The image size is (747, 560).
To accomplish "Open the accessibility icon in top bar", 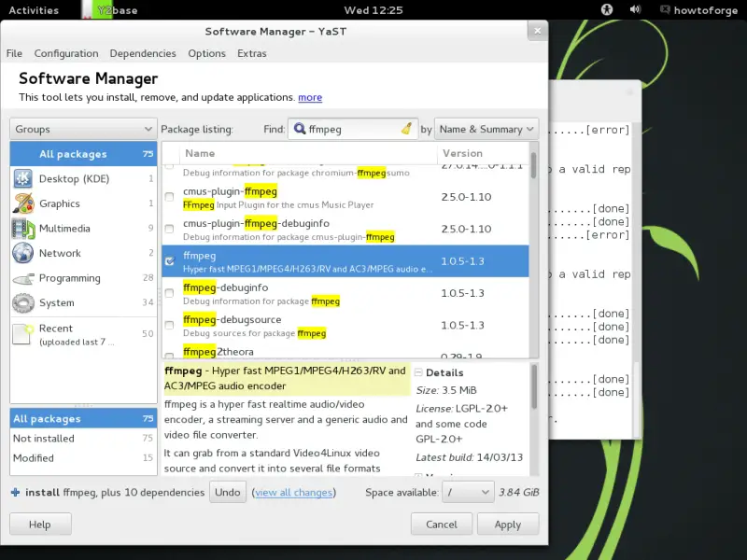I will coord(606,9).
